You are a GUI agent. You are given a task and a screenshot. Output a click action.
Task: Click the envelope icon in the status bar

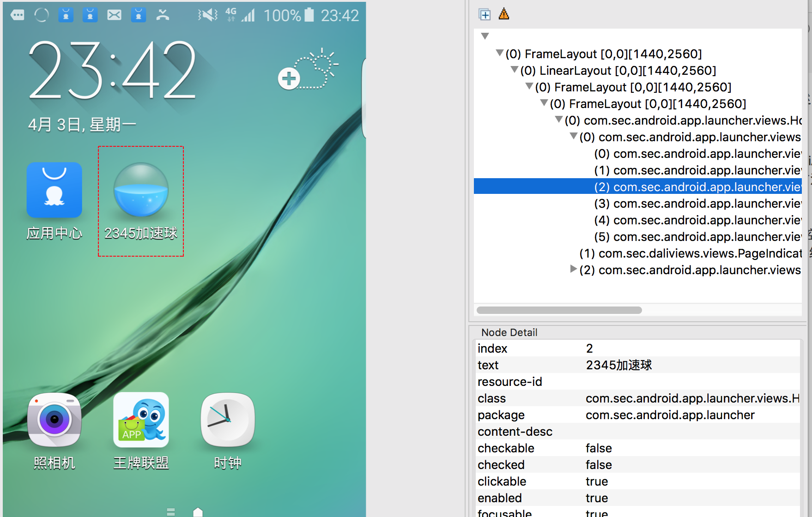115,14
